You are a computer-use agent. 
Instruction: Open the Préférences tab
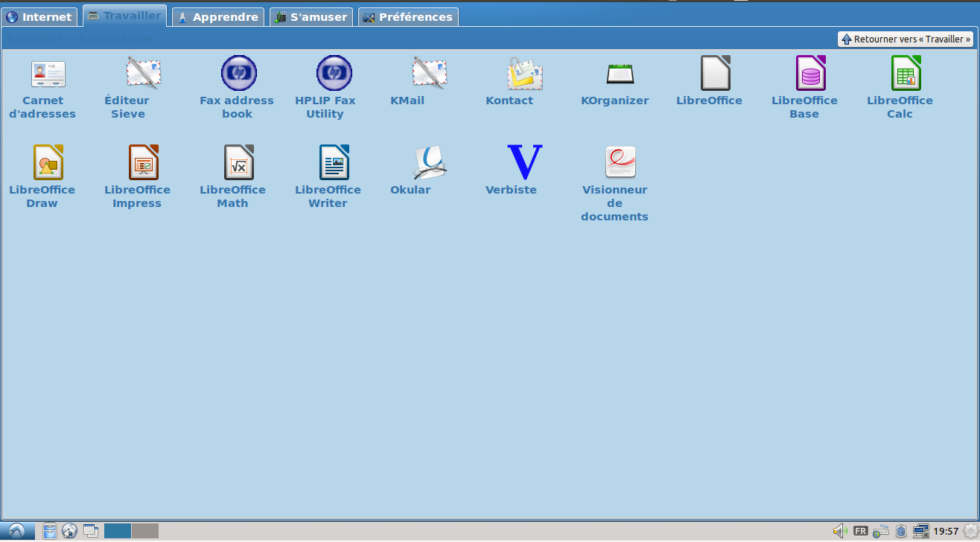coord(407,16)
